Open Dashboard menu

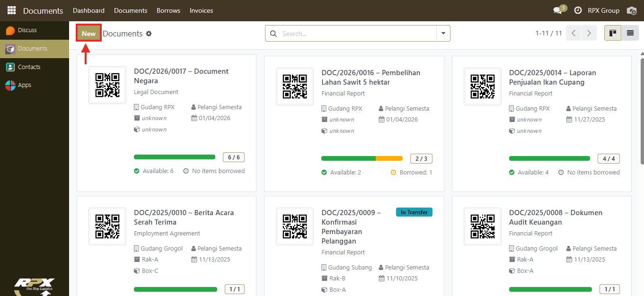tap(89, 10)
